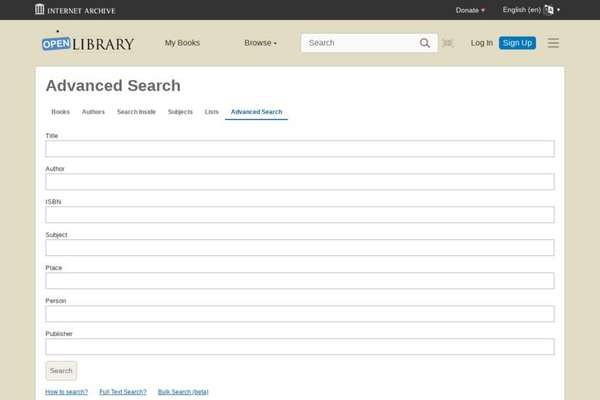Open the hamburger menu icon
Screen dimensions: 600x400
pyautogui.click(x=553, y=43)
